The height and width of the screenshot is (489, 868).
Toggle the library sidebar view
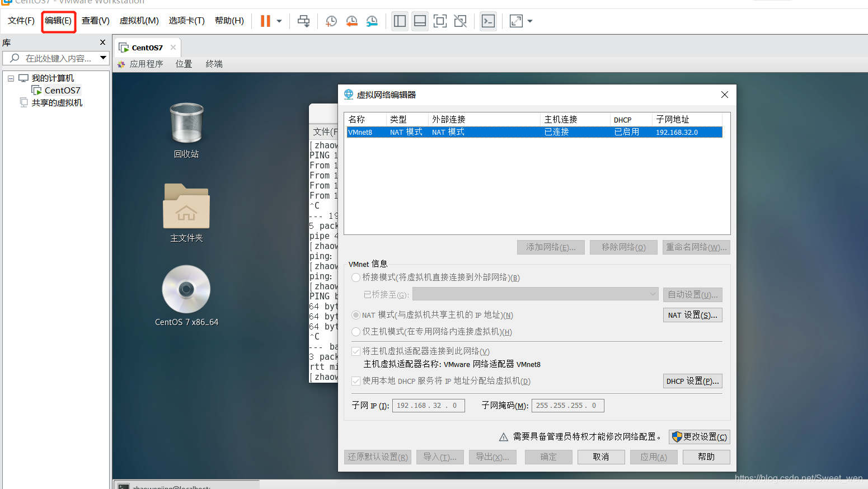pos(400,21)
